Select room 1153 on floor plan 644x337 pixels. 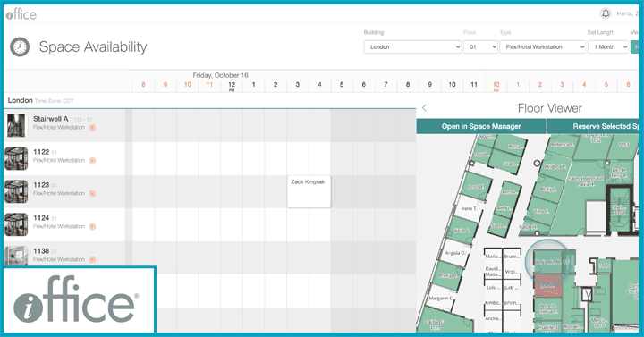623,145
